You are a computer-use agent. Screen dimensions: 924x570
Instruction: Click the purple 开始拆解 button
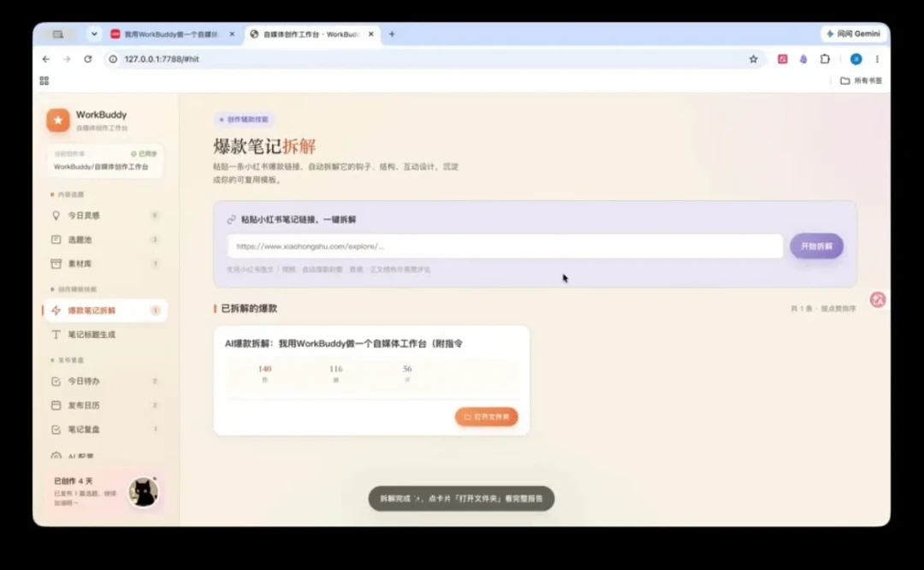tap(816, 246)
